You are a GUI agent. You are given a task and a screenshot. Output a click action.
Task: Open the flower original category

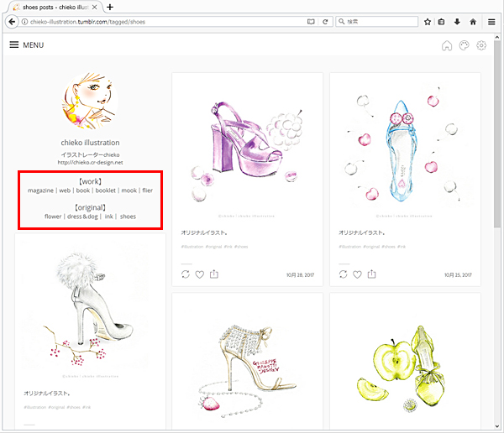pyautogui.click(x=53, y=216)
